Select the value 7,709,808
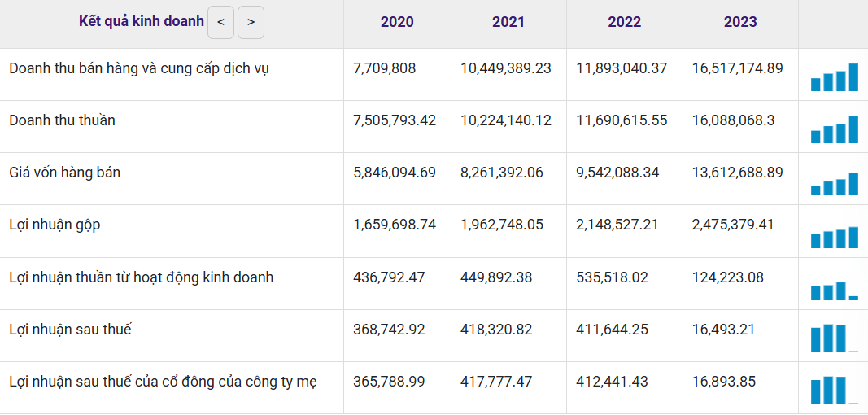The width and height of the screenshot is (868, 415). coord(384,68)
